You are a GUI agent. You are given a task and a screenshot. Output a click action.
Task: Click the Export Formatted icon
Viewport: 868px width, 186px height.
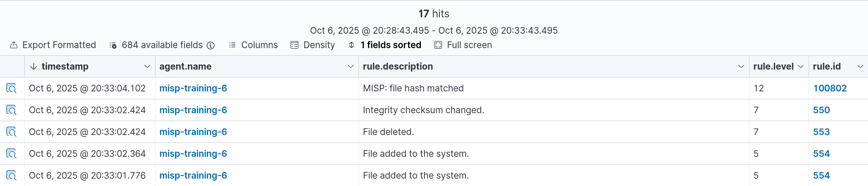coord(14,45)
